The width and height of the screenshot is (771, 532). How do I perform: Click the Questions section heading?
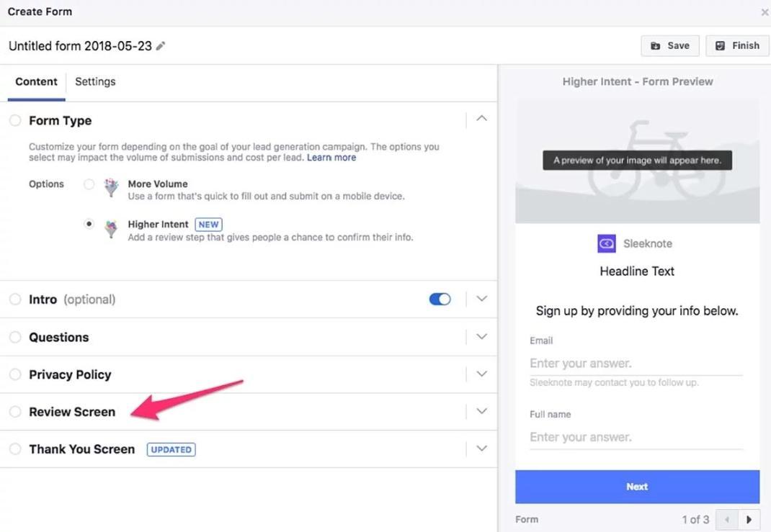[59, 338]
